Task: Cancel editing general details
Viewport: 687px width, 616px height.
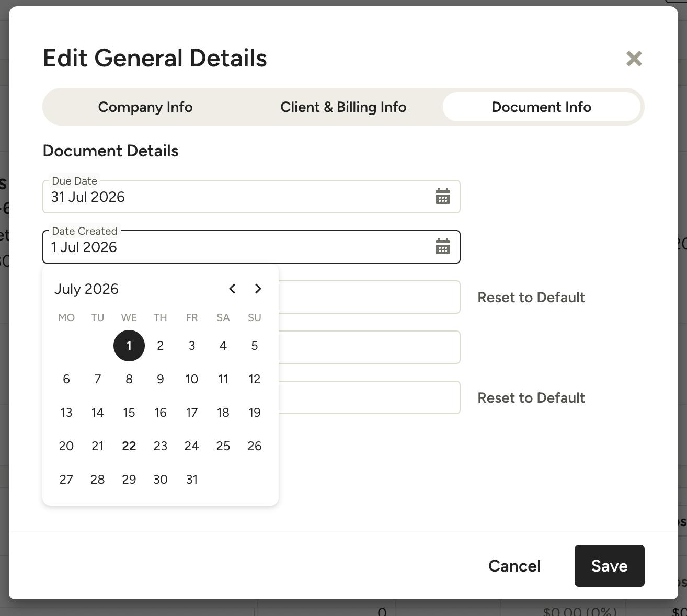Action: click(x=514, y=566)
